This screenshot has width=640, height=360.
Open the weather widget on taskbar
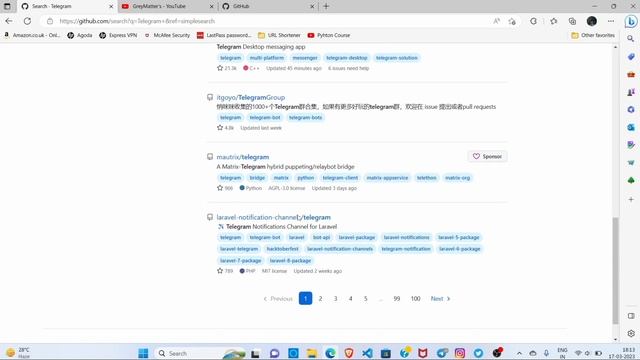pos(18,353)
